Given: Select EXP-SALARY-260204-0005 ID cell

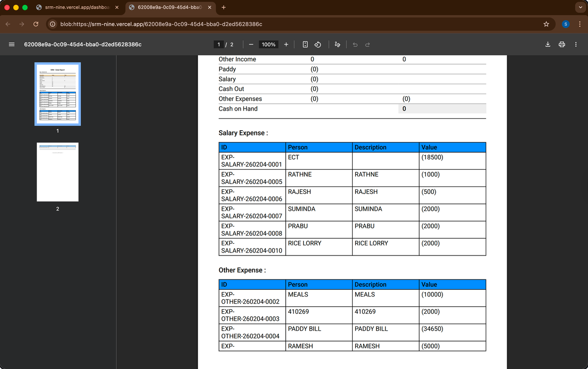Looking at the screenshot, I should tap(252, 178).
